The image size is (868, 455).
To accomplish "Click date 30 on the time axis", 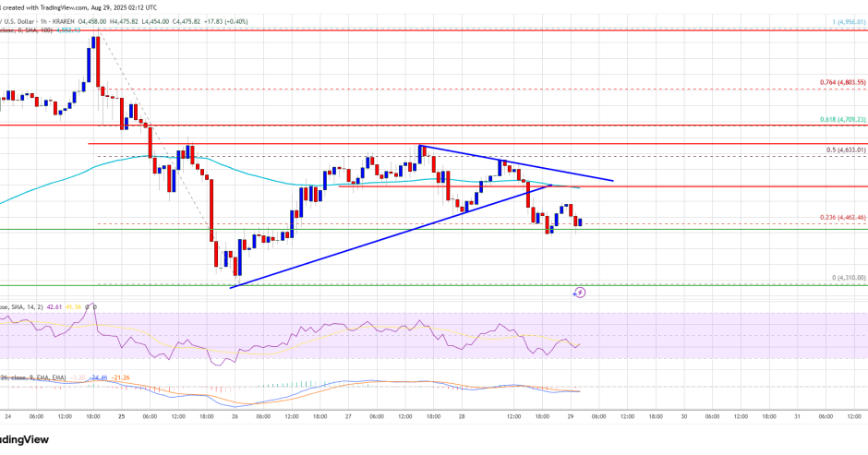I will click(x=683, y=415).
